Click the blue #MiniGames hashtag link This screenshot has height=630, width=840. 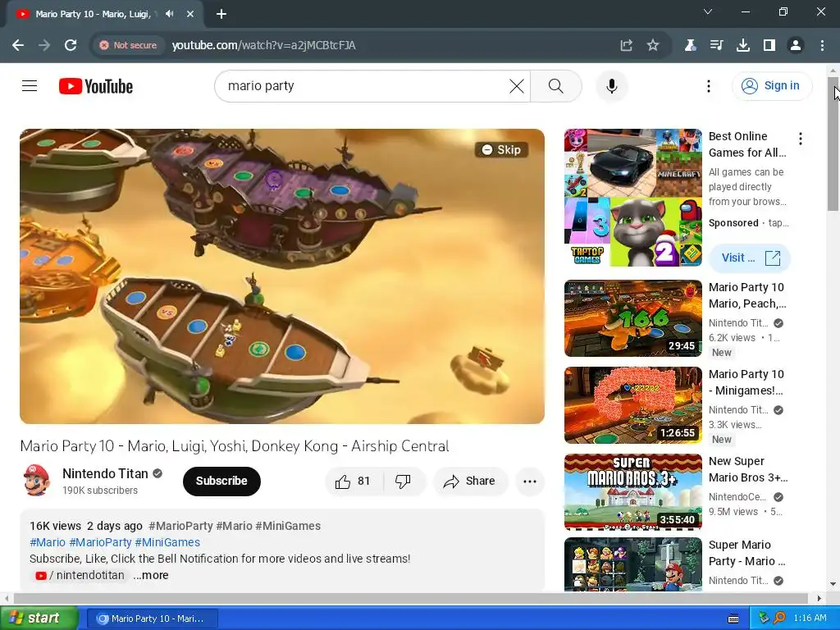[167, 542]
